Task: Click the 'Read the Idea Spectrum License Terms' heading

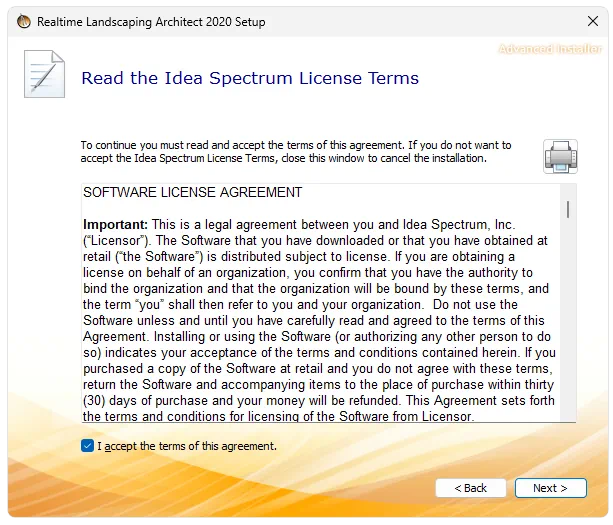Action: [x=250, y=78]
